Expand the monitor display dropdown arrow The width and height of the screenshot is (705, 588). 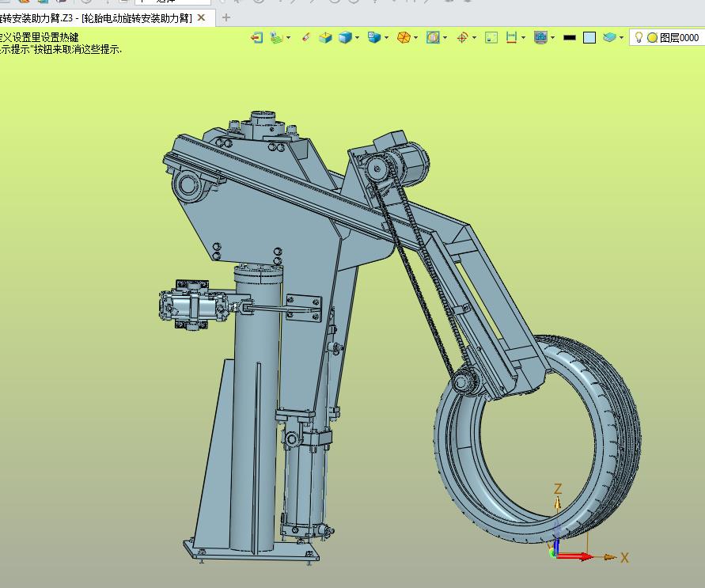coord(552,38)
